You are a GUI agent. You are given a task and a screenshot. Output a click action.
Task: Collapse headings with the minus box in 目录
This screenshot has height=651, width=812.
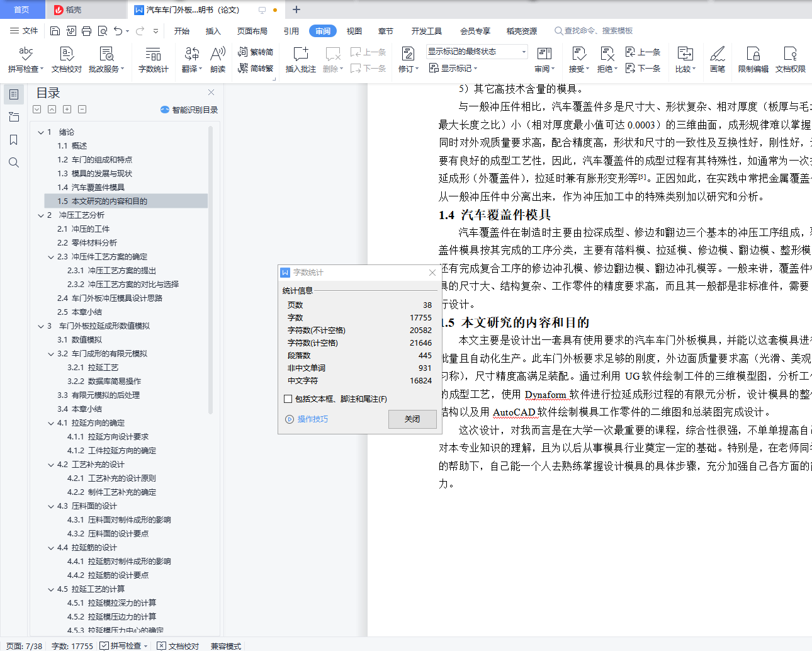pyautogui.click(x=82, y=109)
